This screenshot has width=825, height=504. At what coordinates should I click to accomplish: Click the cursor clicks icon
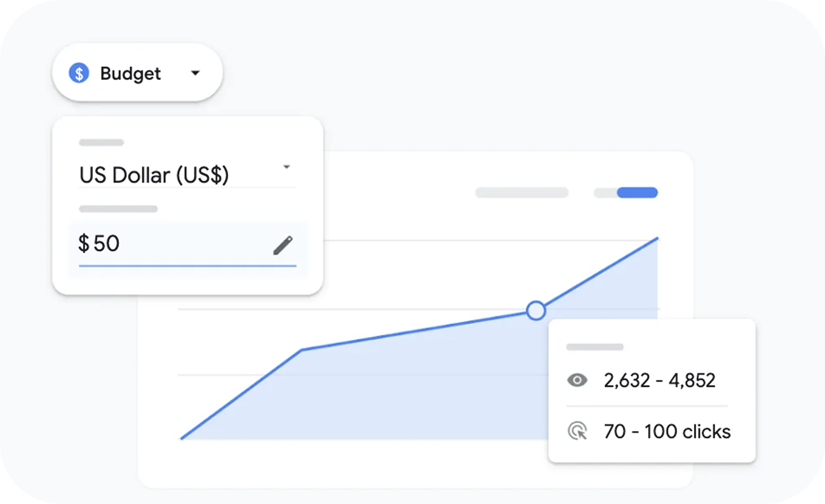(x=577, y=431)
